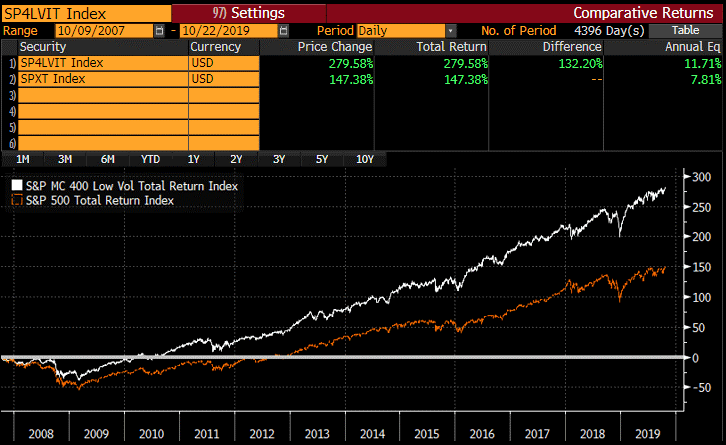
Task: Click the 2019 year label on the chart axis
Action: tap(648, 434)
